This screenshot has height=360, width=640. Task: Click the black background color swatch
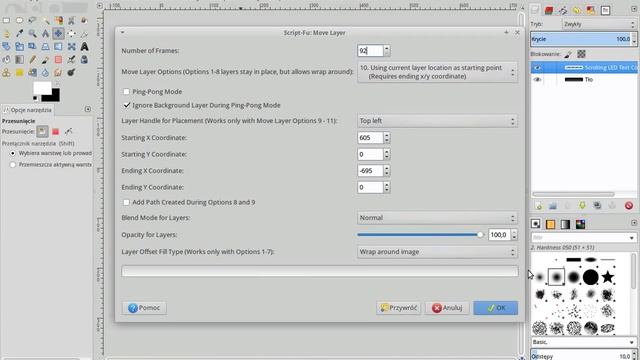coord(52,96)
